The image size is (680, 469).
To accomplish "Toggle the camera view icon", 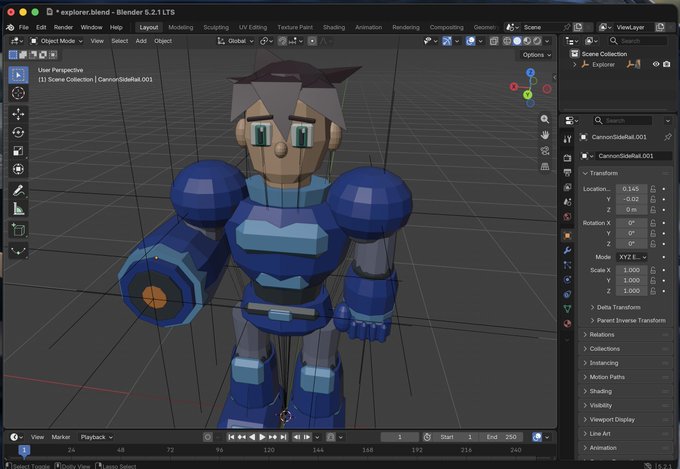I will coord(545,151).
